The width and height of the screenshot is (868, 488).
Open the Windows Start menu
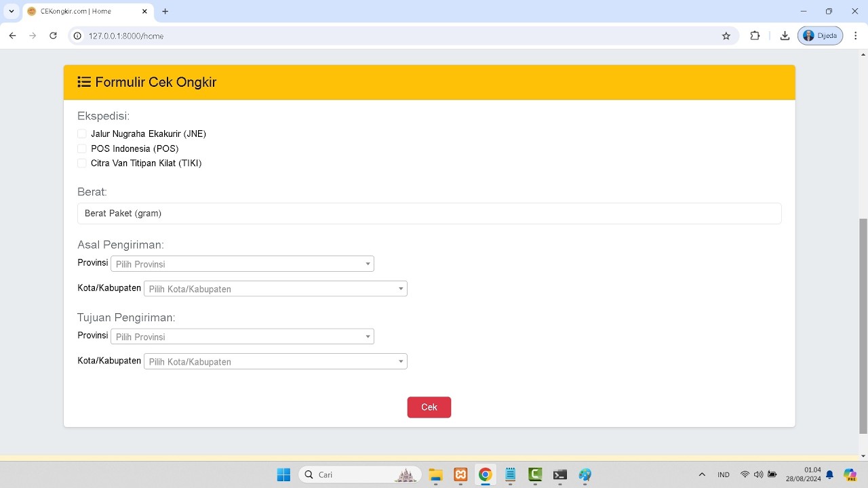(x=283, y=474)
